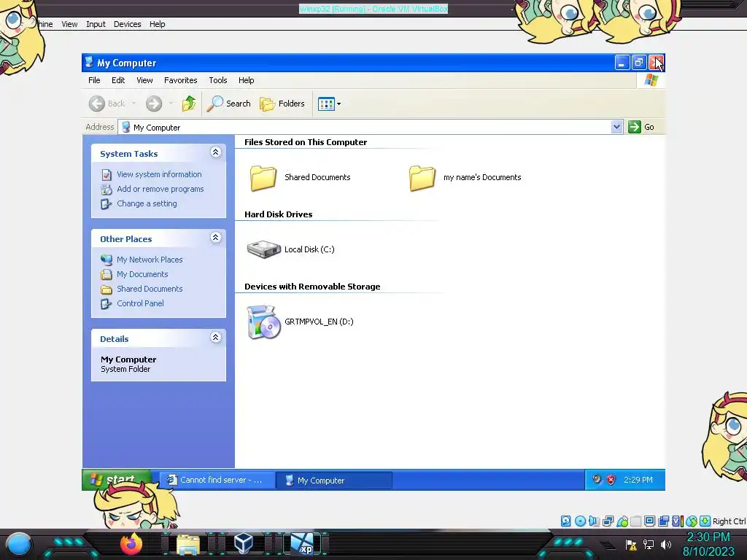747x560 pixels.
Task: Open VirtualBox Help menu
Action: [x=158, y=24]
